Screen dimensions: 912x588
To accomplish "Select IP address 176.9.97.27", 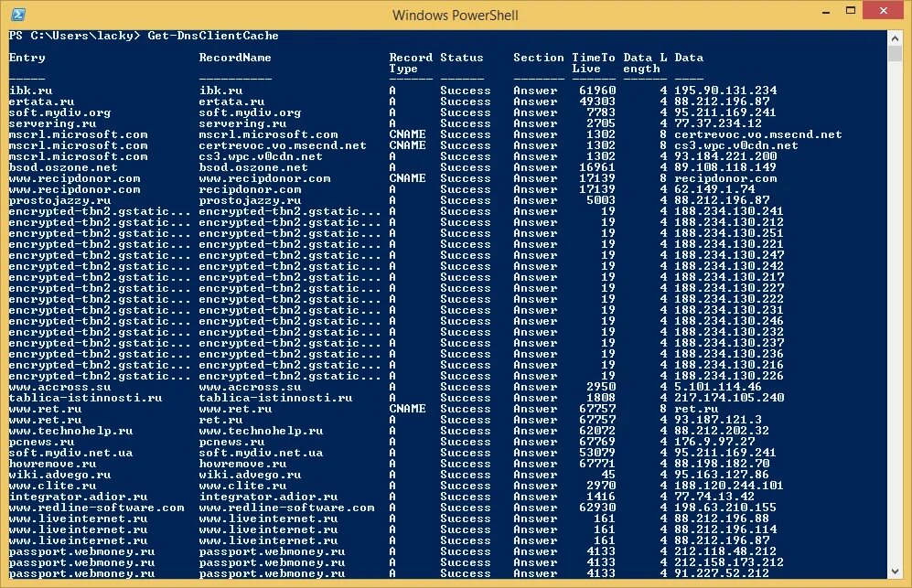I will (714, 442).
